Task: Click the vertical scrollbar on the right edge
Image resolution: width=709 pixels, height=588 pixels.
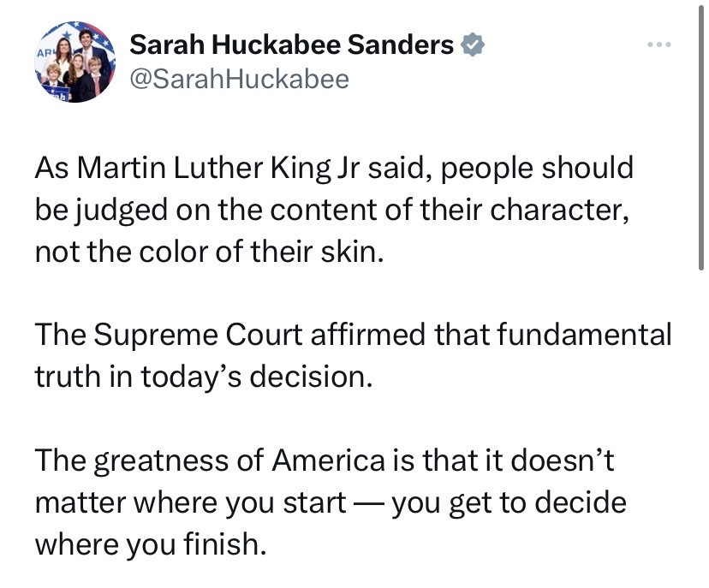Action: [701, 146]
